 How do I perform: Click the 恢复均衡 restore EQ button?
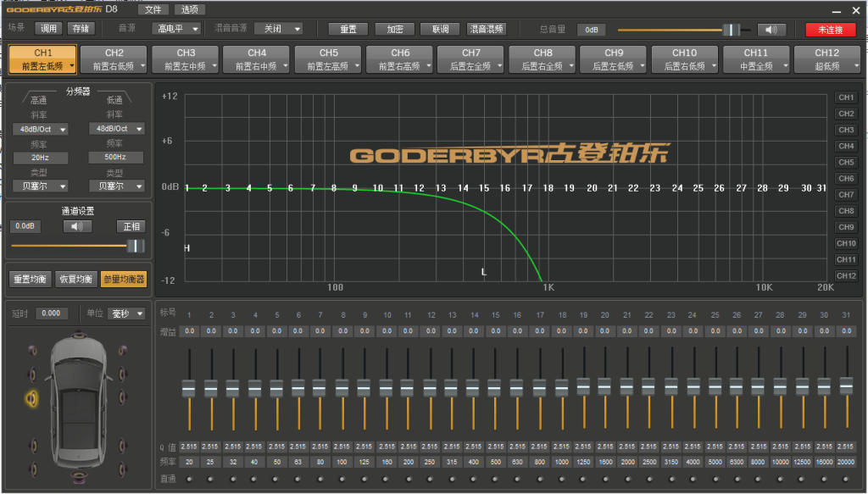(75, 279)
